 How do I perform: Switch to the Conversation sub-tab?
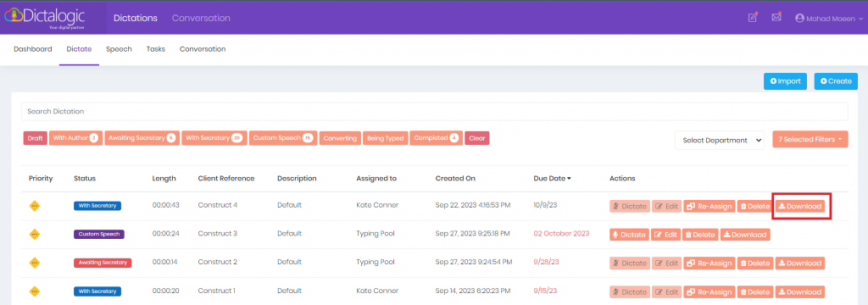[203, 48]
